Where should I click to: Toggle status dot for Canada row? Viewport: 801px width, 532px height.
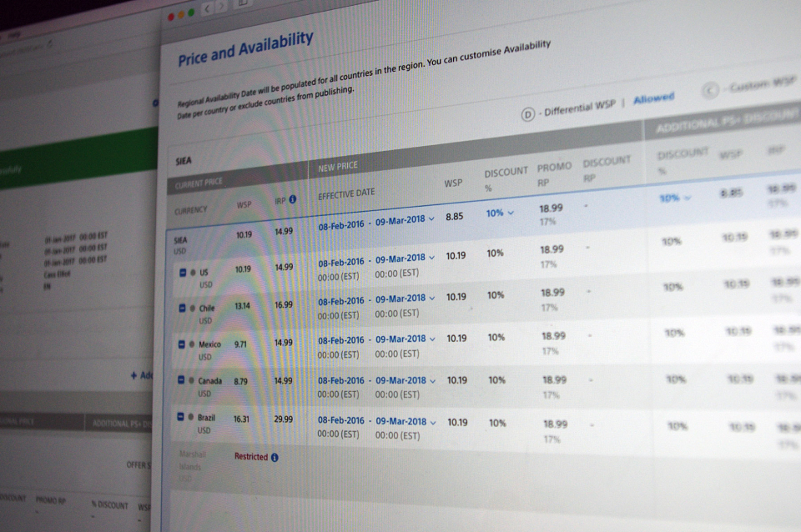[x=192, y=380]
